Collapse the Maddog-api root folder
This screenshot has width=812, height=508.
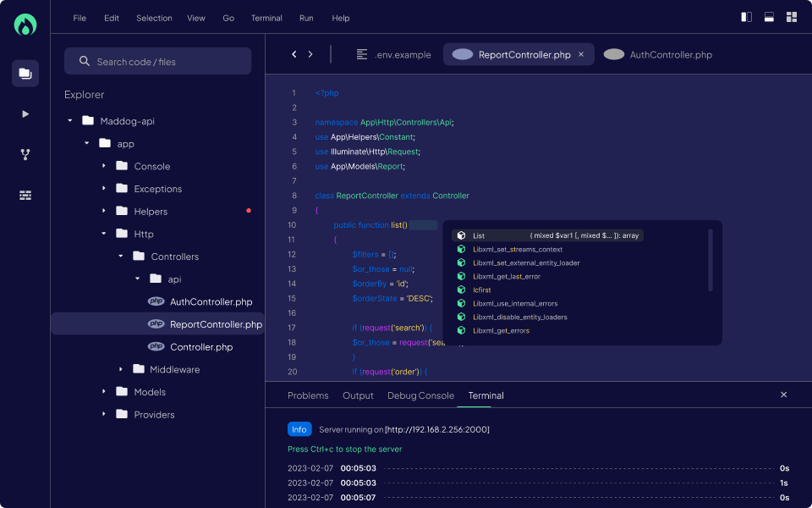tap(69, 121)
